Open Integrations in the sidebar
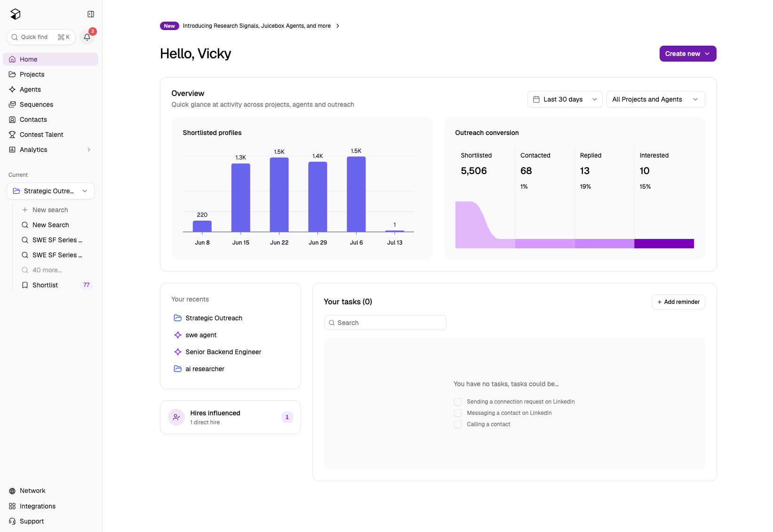 point(50,506)
